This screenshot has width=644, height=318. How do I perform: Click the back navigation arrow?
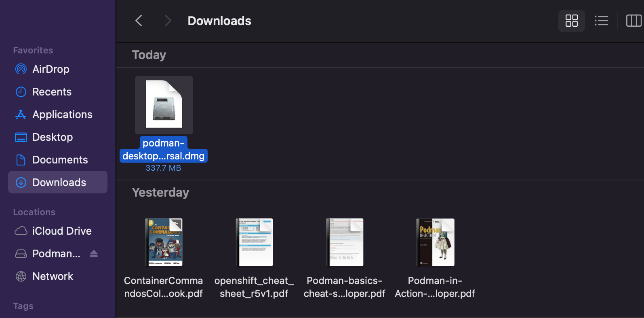click(139, 21)
